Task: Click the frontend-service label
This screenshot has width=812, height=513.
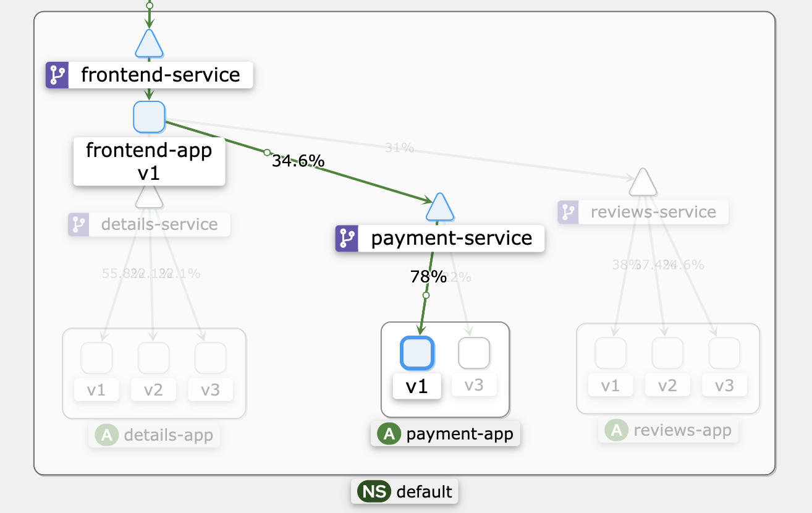Action: pyautogui.click(x=161, y=75)
